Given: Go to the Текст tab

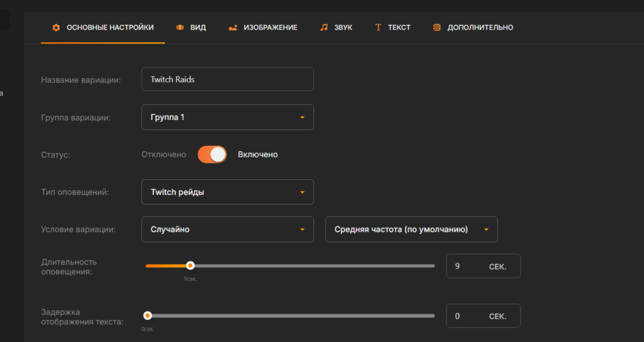Looking at the screenshot, I should pyautogui.click(x=392, y=28).
